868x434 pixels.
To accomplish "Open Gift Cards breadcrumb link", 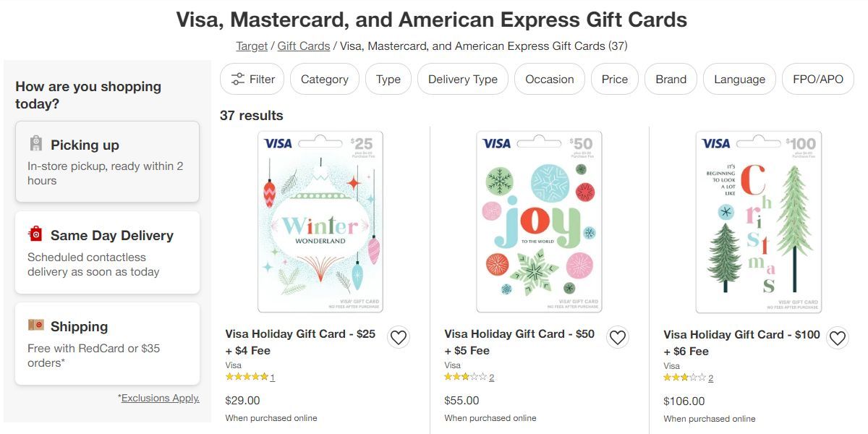I will [304, 46].
